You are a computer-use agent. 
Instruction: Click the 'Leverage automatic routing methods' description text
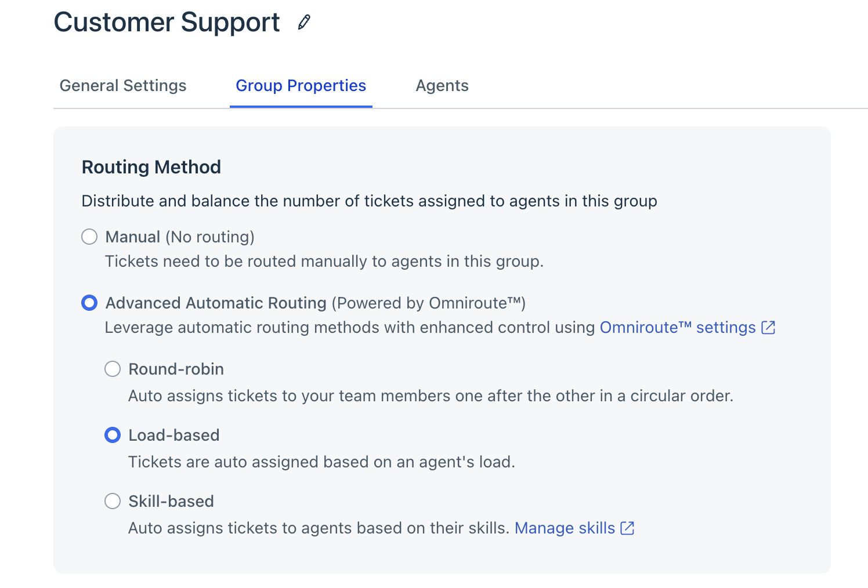click(350, 328)
